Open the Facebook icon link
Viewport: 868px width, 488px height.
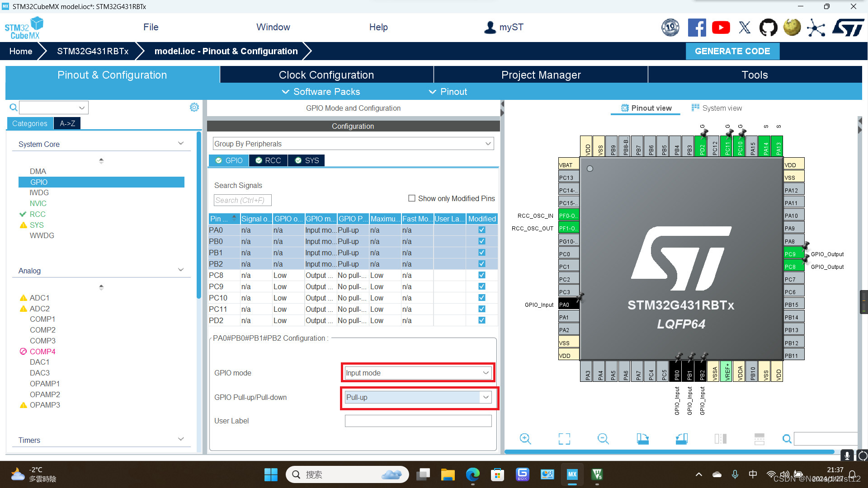tap(697, 28)
